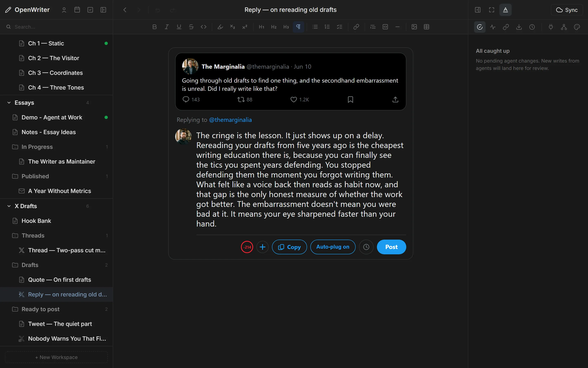This screenshot has height=368, width=588.
Task: Click the New Workspace button
Action: (56, 357)
